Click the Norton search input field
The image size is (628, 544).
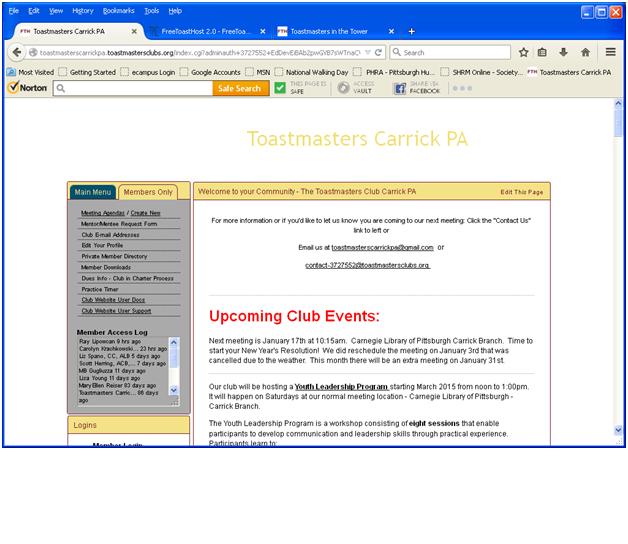tap(133, 88)
